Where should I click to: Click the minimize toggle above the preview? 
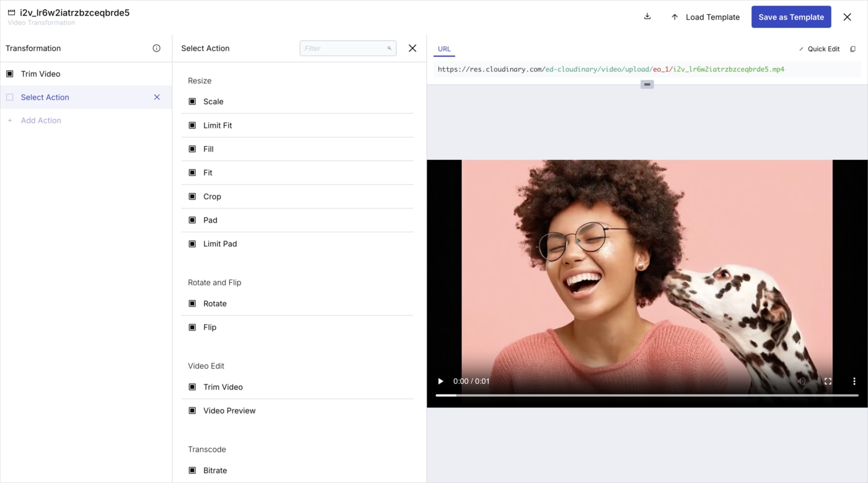tap(647, 84)
